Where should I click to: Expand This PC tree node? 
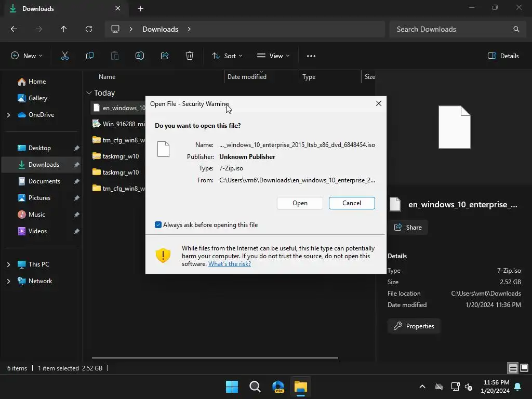click(x=8, y=264)
